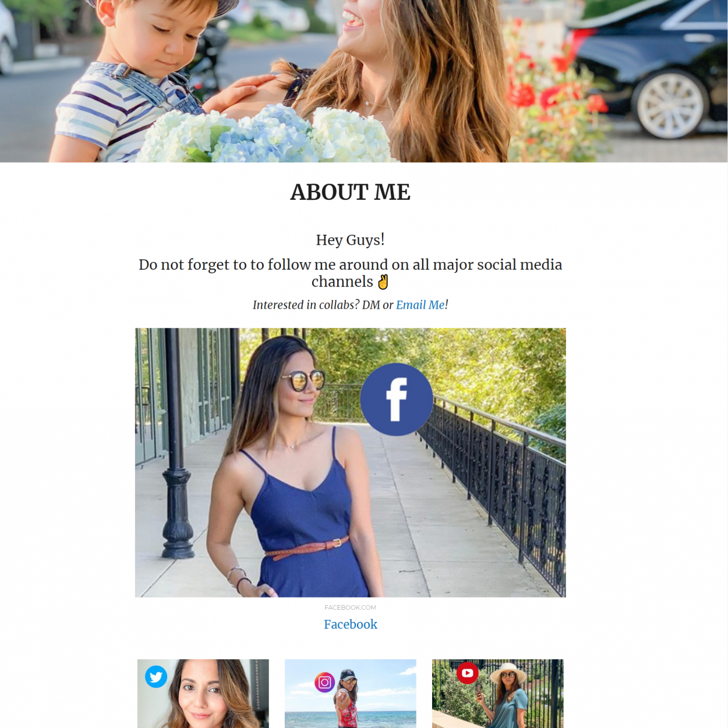Click the Interested in collabs italic text
Viewport: 728px width, 728px height.
tap(323, 305)
